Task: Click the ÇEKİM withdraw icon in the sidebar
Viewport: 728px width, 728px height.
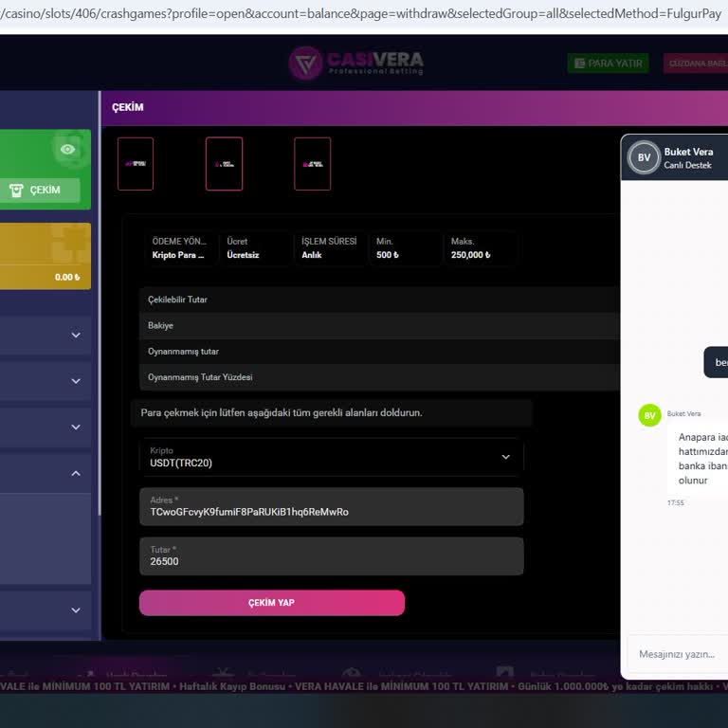Action: point(16,190)
